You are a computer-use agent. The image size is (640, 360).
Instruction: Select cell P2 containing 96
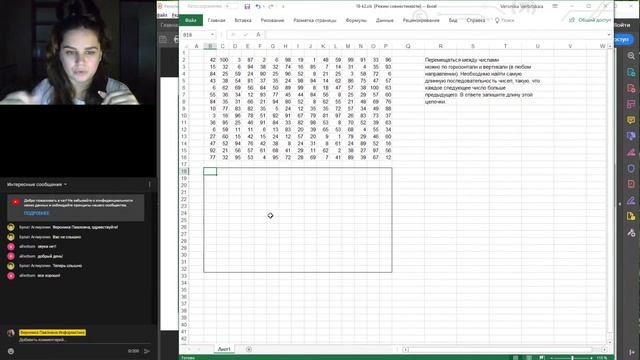coord(386,60)
